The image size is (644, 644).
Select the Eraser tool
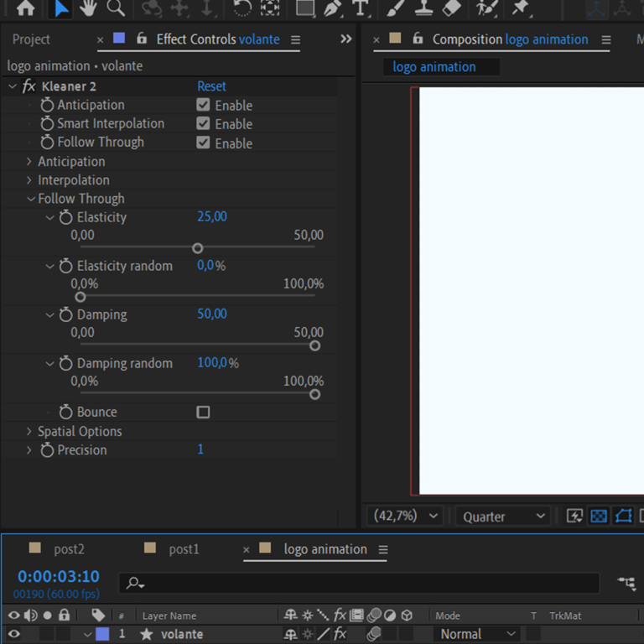point(451,8)
